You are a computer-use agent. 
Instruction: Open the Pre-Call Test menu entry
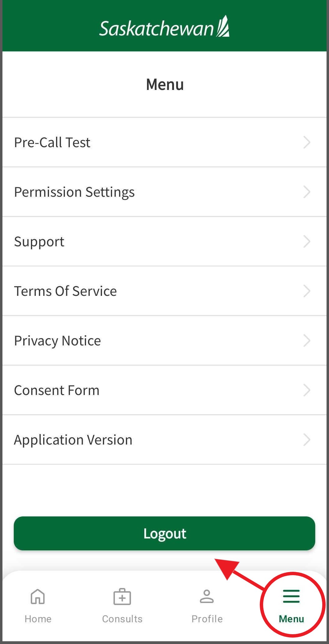[x=52, y=143]
